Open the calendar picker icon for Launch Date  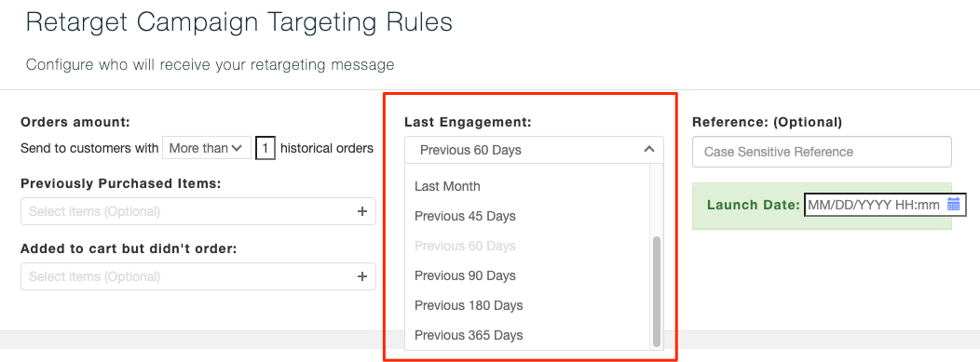pyautogui.click(x=953, y=204)
